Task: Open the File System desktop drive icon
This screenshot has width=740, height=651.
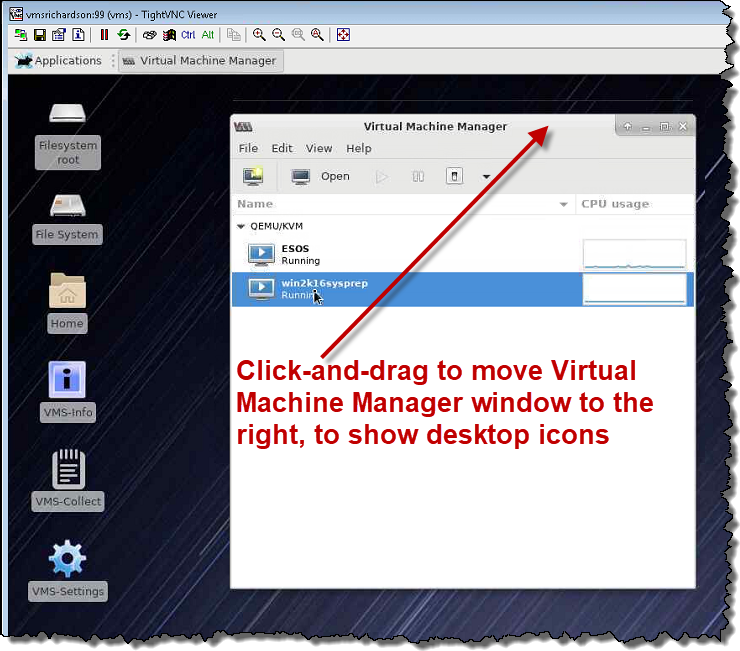Action: [67, 218]
